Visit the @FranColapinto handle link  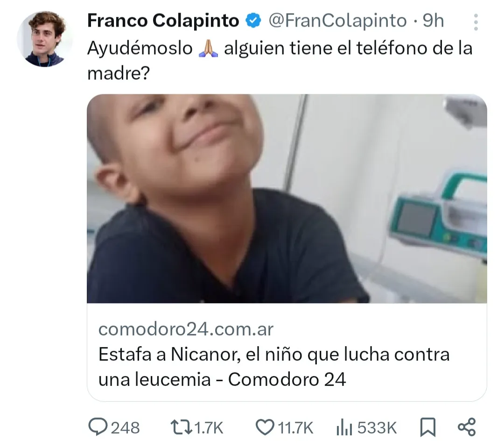click(337, 21)
